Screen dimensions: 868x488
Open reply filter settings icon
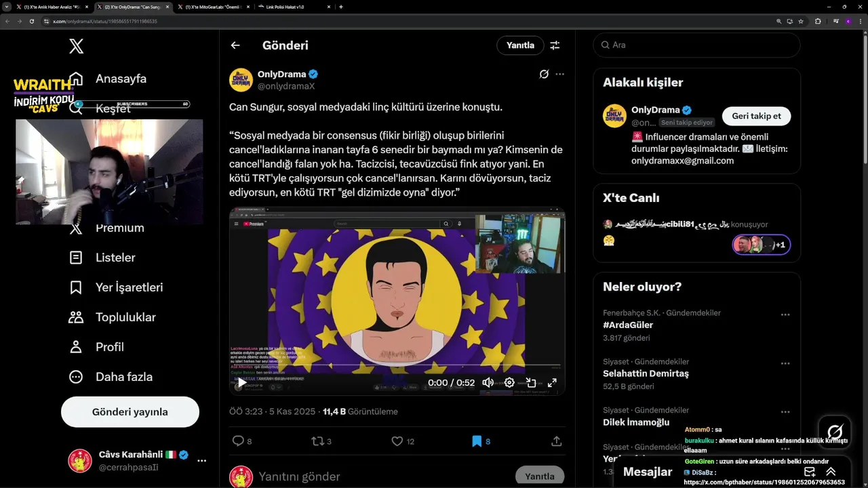pos(555,45)
